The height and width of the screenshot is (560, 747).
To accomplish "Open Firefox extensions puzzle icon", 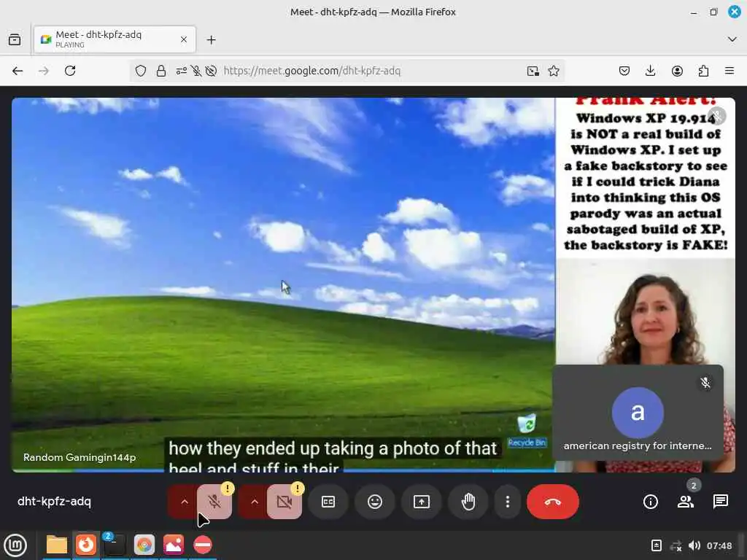I will pos(703,71).
